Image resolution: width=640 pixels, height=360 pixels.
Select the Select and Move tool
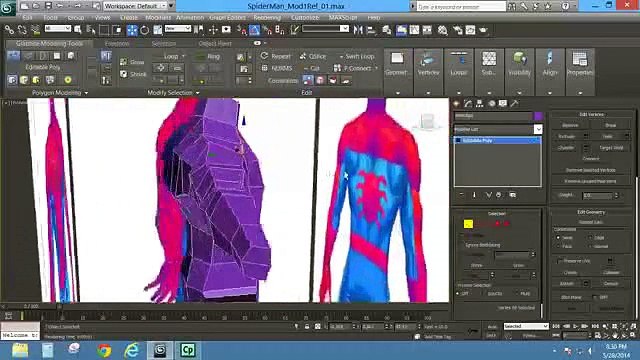point(132,30)
